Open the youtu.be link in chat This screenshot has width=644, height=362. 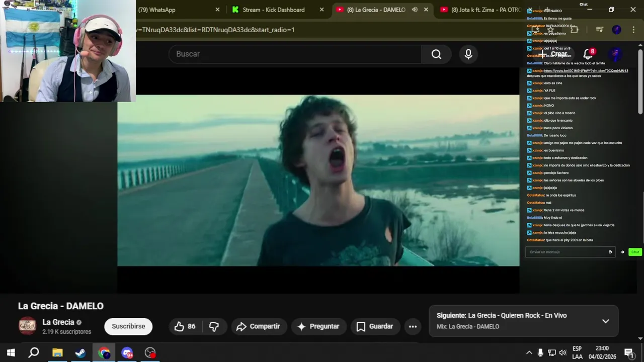coord(586,71)
